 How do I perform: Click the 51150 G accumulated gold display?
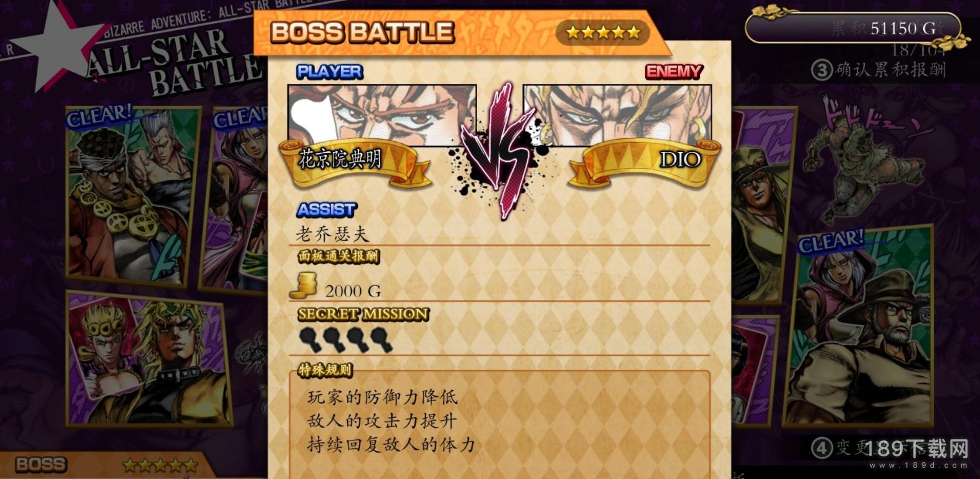pos(853,28)
